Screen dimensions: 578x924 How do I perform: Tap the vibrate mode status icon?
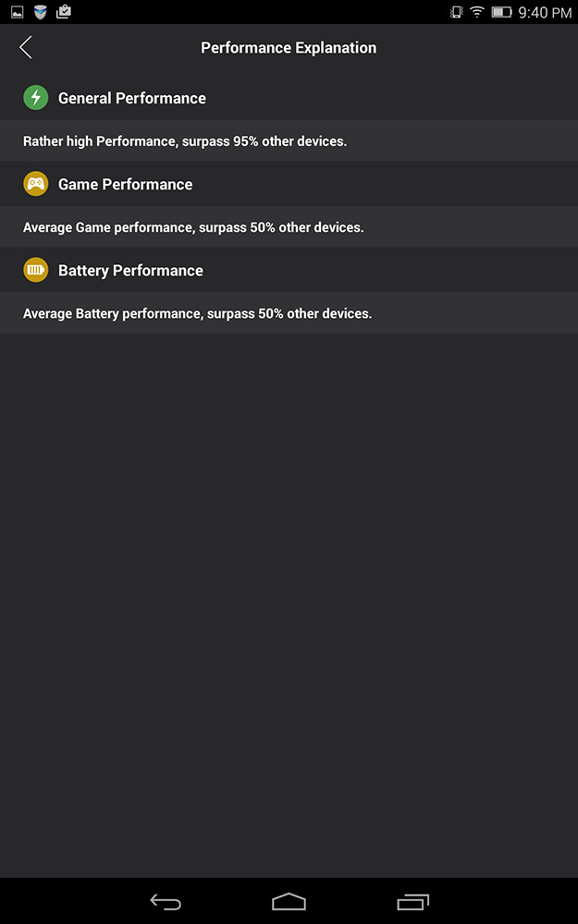coord(456,12)
